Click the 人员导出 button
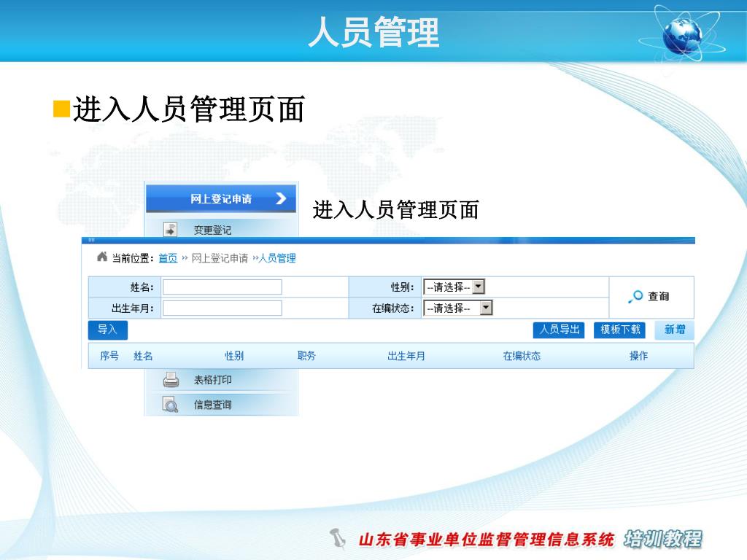Image resolution: width=747 pixels, height=560 pixels. [x=559, y=330]
